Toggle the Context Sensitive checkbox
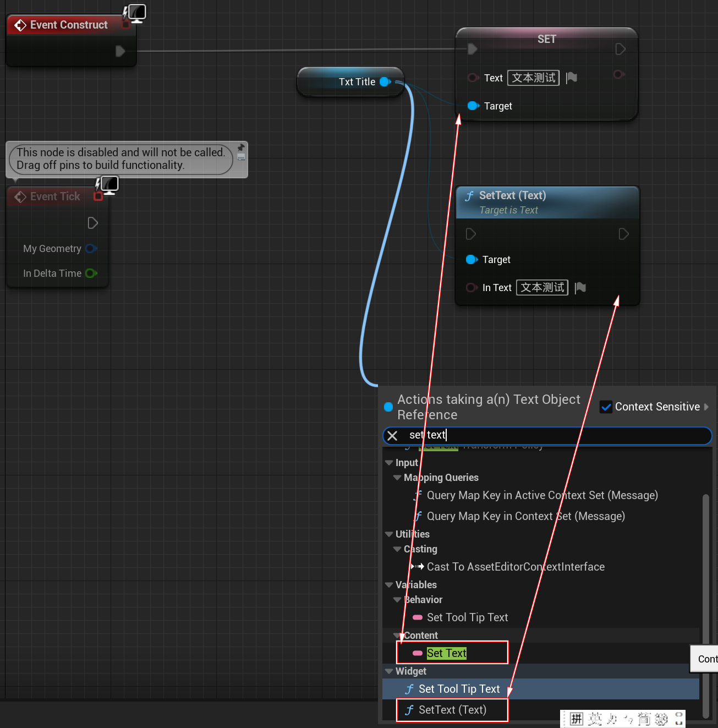This screenshot has height=728, width=718. [x=606, y=407]
